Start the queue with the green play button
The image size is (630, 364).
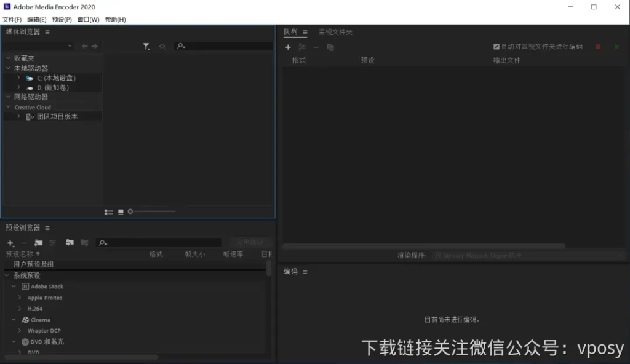coord(616,47)
